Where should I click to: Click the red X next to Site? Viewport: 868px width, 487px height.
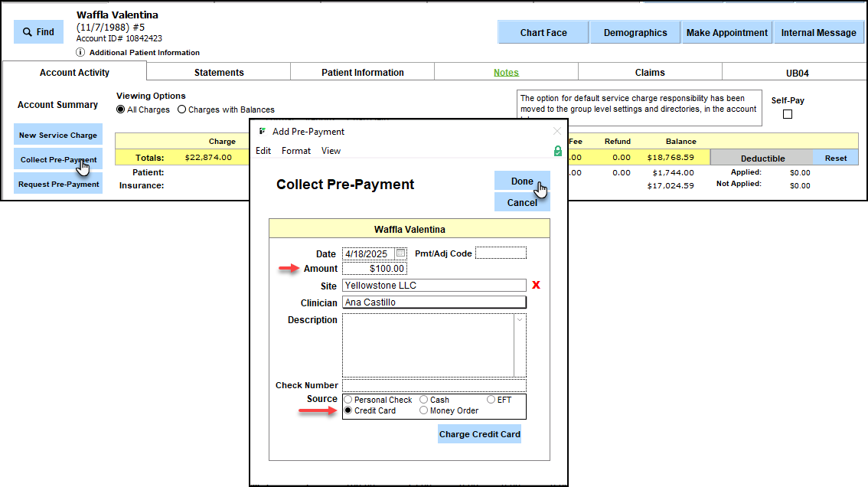(536, 286)
